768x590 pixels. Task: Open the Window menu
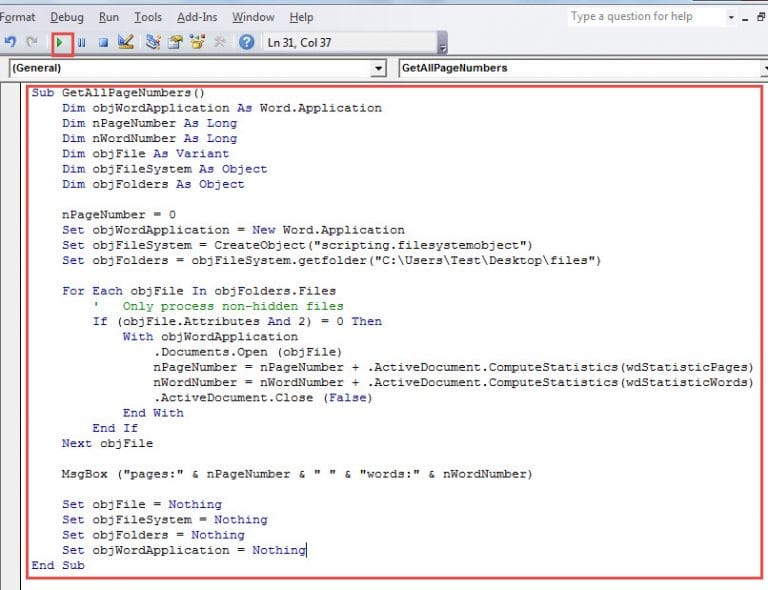pos(253,17)
